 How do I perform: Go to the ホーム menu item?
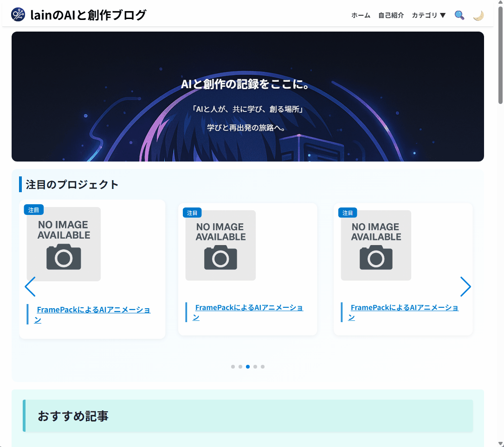click(x=361, y=15)
